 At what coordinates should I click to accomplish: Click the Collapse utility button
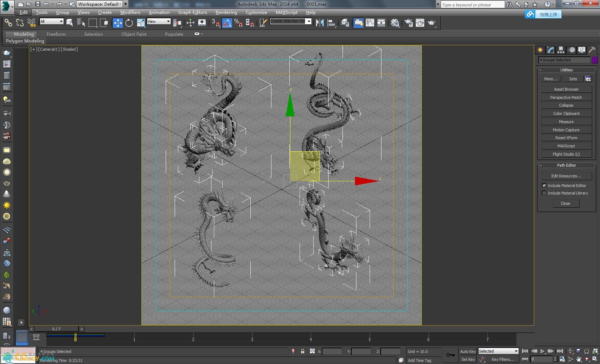click(566, 105)
